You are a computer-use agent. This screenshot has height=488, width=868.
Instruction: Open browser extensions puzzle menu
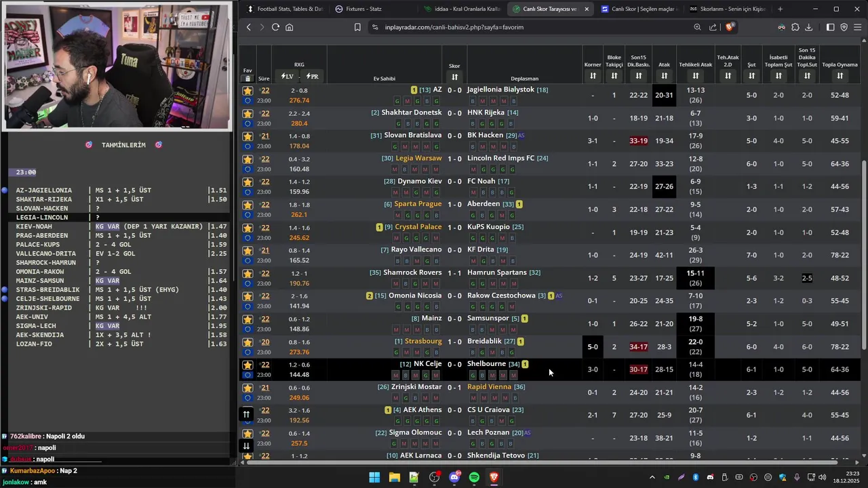click(795, 27)
